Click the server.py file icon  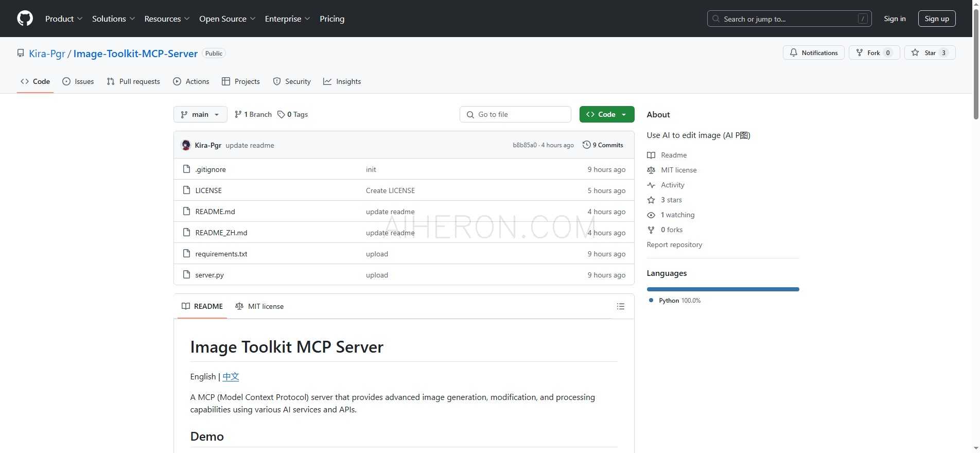[187, 275]
